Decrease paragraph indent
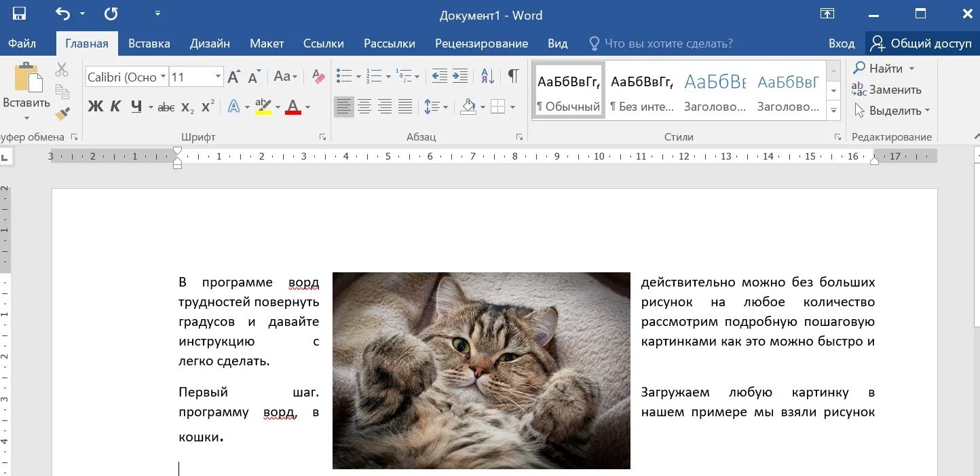This screenshot has height=476, width=980. pyautogui.click(x=439, y=76)
